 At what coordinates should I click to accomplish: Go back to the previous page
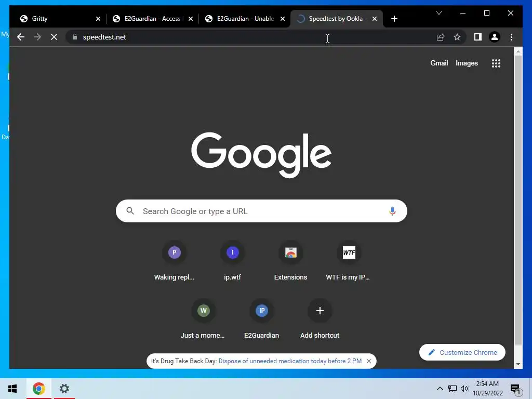tap(21, 37)
